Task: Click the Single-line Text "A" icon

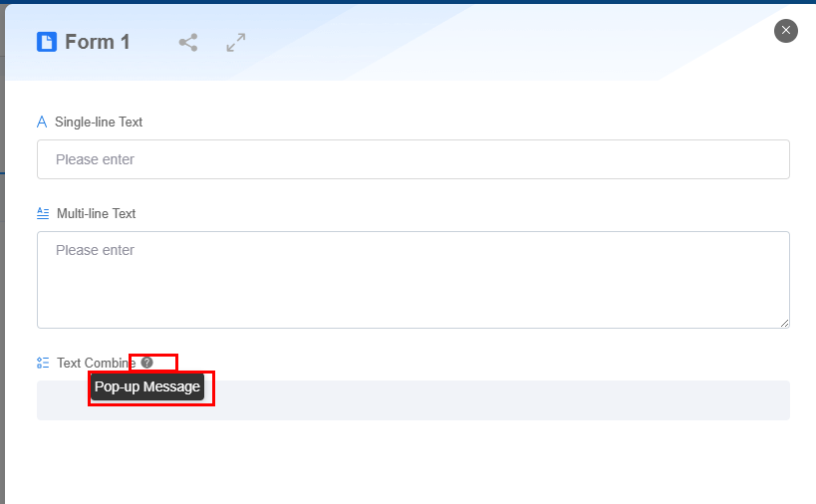Action: pos(42,123)
